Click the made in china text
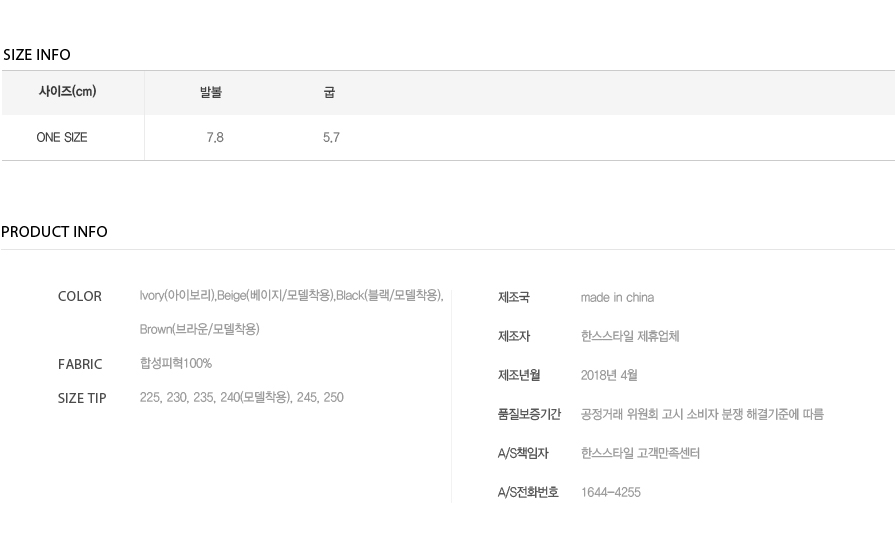 coord(617,297)
